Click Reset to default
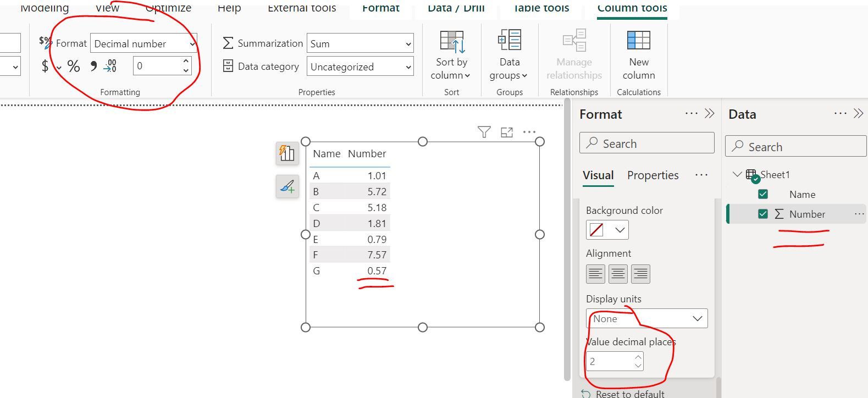The width and height of the screenshot is (868, 398). 623,394
